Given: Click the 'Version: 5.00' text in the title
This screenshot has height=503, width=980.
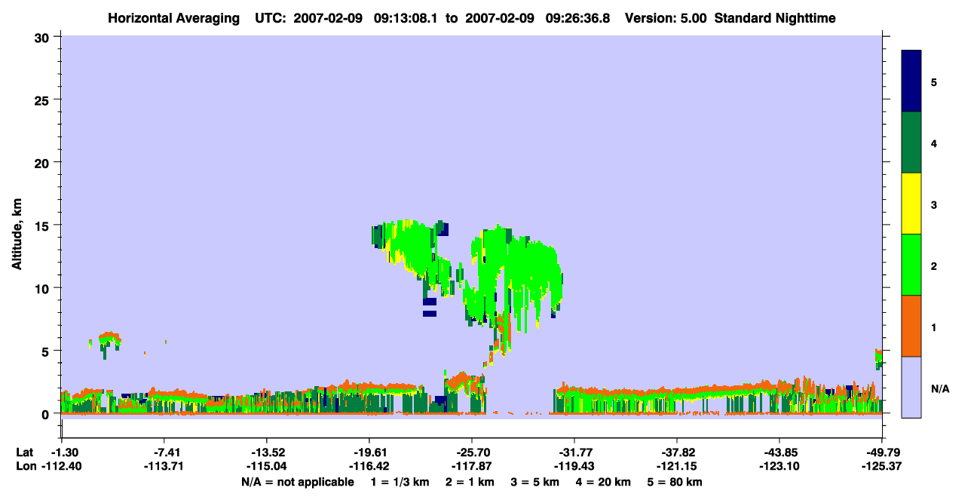Looking at the screenshot, I should pos(666,18).
